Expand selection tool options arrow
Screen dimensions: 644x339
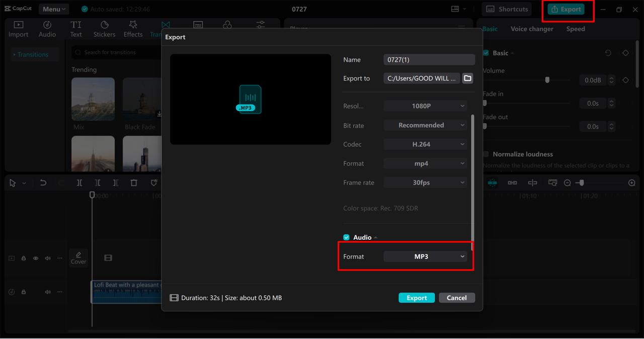point(24,183)
